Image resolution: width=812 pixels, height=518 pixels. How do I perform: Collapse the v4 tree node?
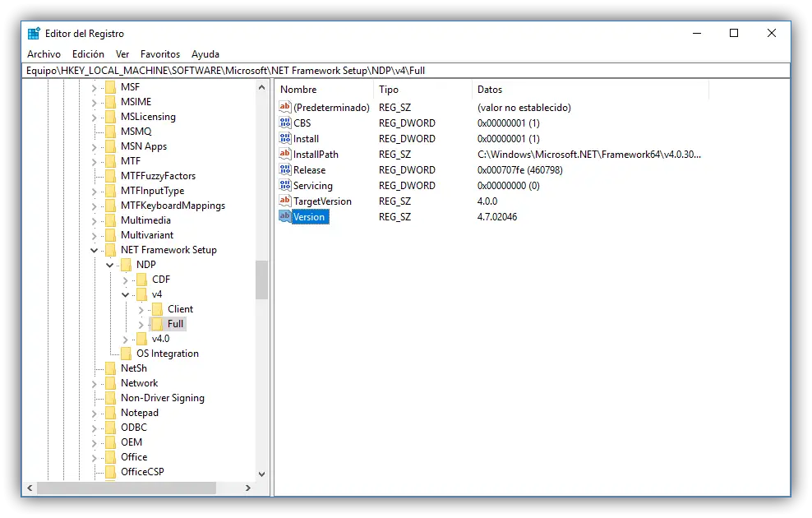tap(125, 294)
